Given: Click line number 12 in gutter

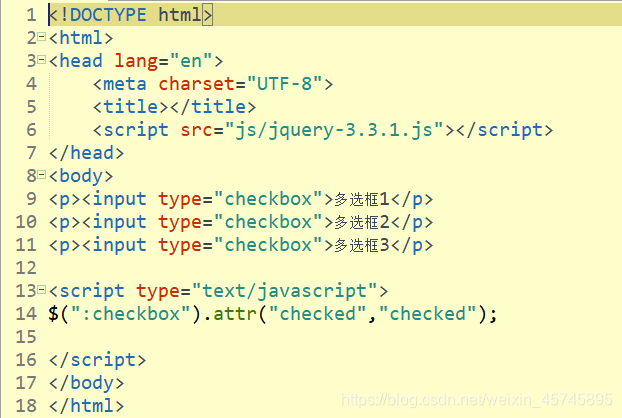Looking at the screenshot, I should coord(26,268).
